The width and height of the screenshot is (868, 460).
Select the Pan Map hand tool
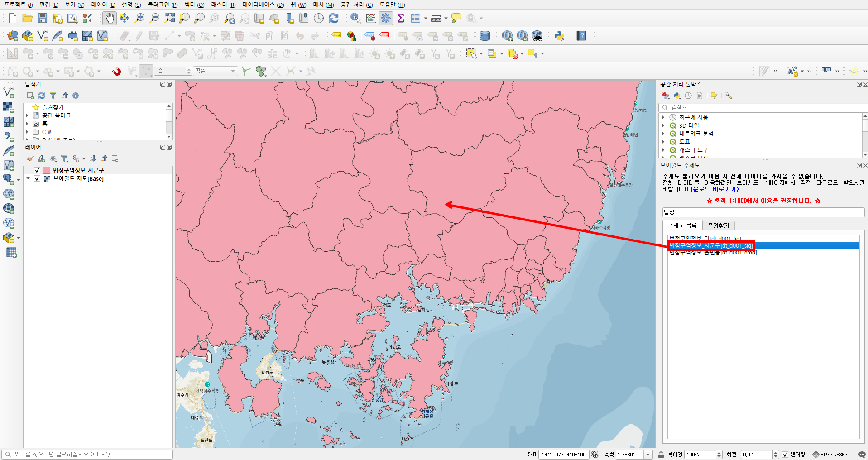(x=110, y=18)
